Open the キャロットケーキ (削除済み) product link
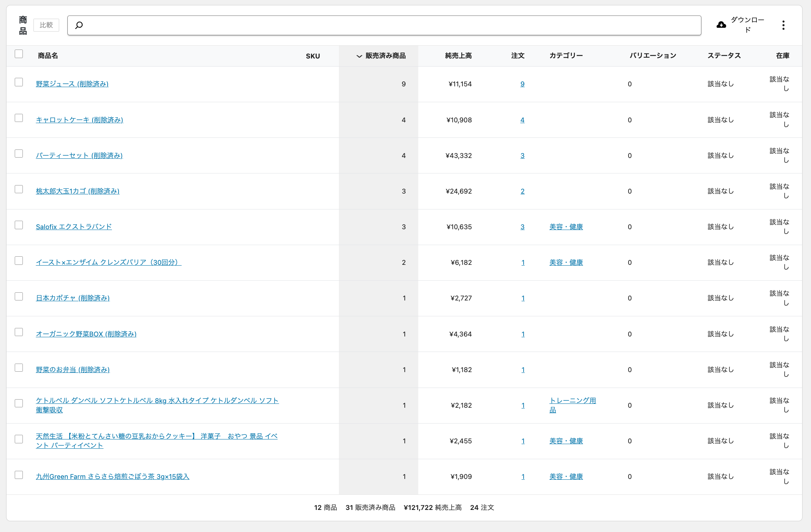The image size is (811, 532). coord(79,120)
